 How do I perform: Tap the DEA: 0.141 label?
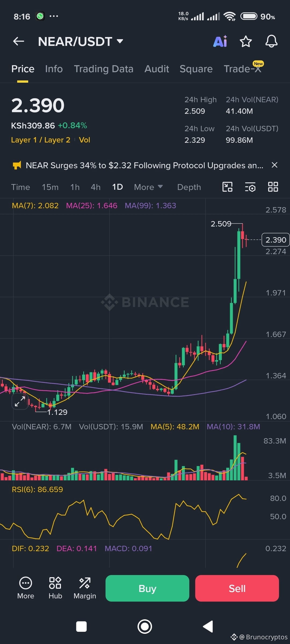pyautogui.click(x=77, y=548)
